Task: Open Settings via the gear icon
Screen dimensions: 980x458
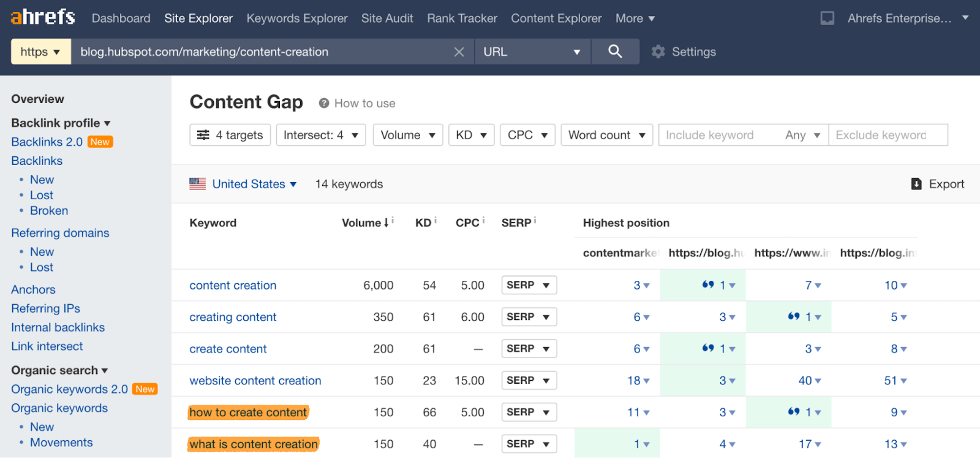Action: (658, 52)
